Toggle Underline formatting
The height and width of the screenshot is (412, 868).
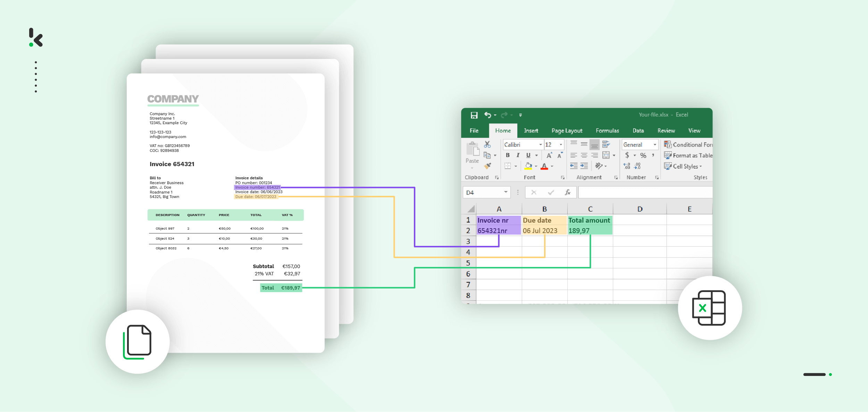pyautogui.click(x=528, y=155)
